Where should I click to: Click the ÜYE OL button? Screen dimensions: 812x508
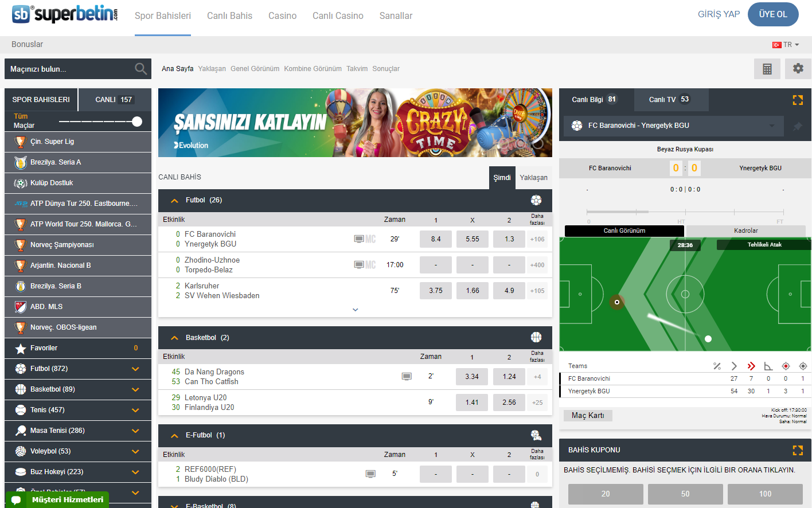773,14
